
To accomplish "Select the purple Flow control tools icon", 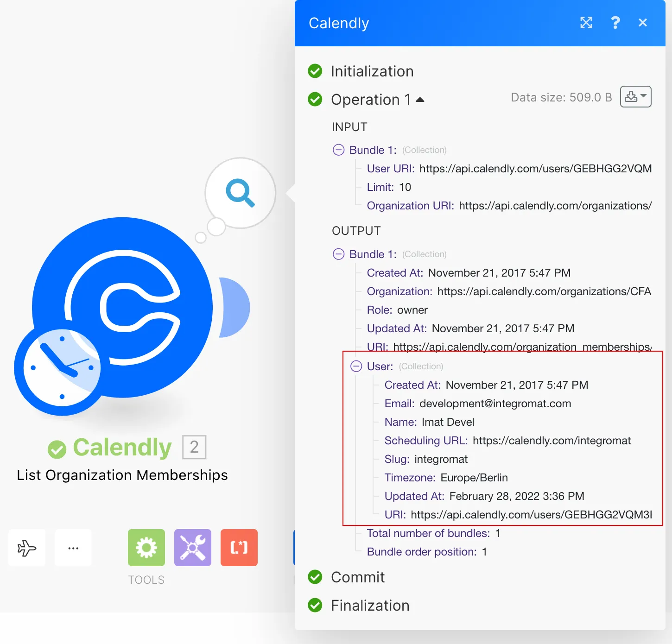I will click(193, 548).
